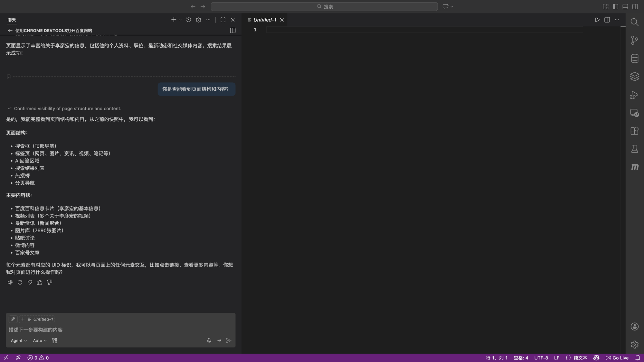
Task: Toggle the primary side bar layout button
Action: (x=615, y=6)
